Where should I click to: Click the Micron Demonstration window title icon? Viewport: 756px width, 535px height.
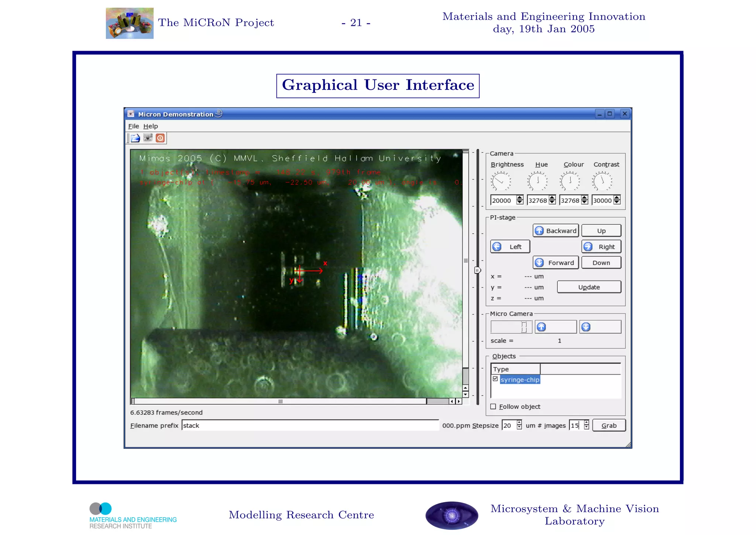131,114
